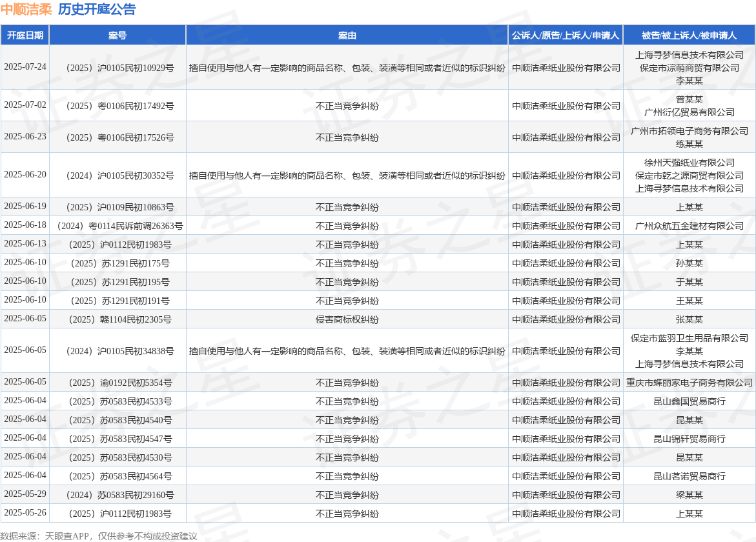756x542 pixels.
Task: Click defendant 重庆市蝶丽家电子商务有限公司
Action: tap(689, 383)
